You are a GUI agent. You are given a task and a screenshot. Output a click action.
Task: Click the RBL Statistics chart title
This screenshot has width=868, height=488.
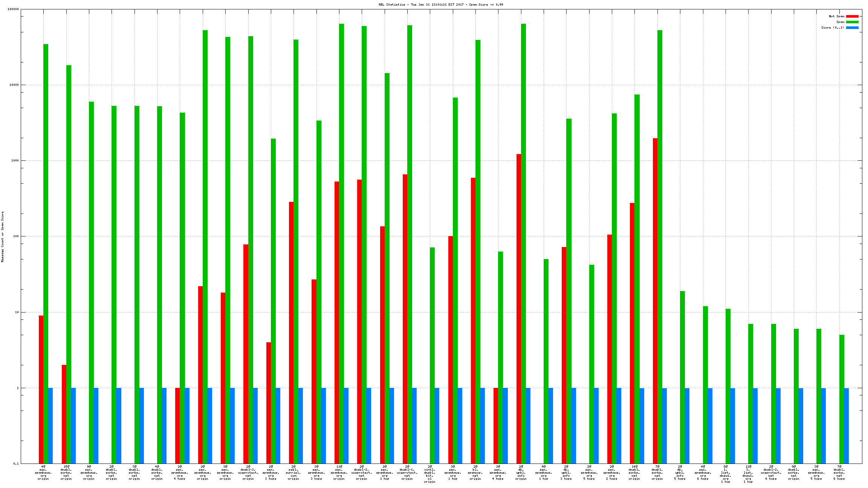441,5
